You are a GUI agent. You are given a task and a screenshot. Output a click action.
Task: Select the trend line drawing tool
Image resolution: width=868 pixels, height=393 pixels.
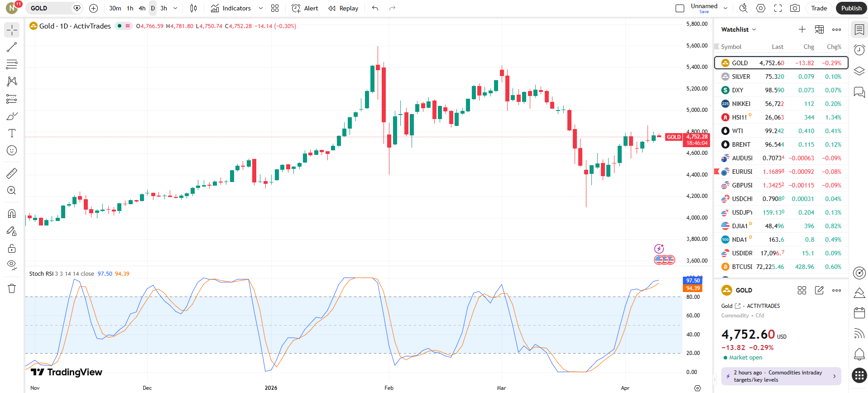tap(12, 47)
